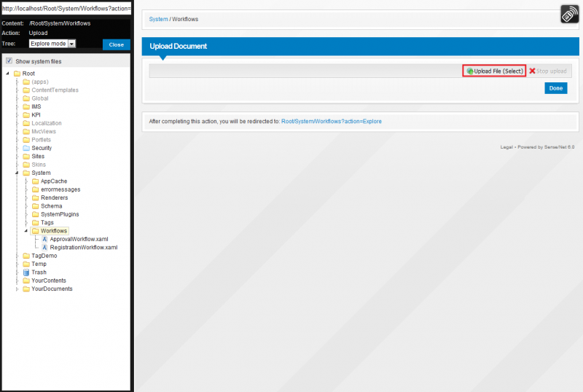
Task: Select the Workflows item in the tree
Action: point(54,231)
